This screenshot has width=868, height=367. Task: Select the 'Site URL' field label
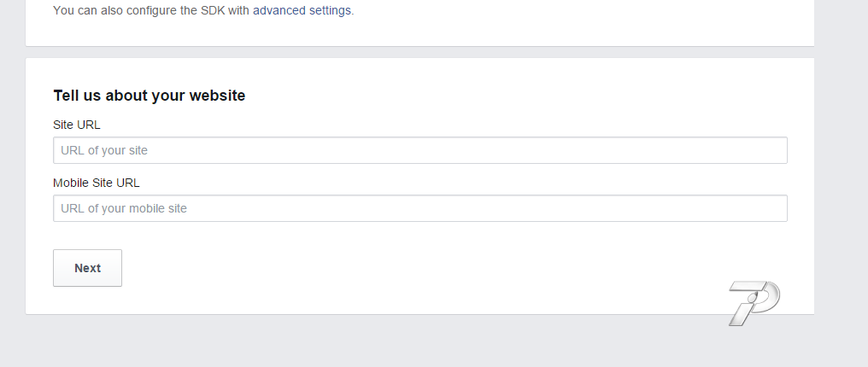coord(77,125)
